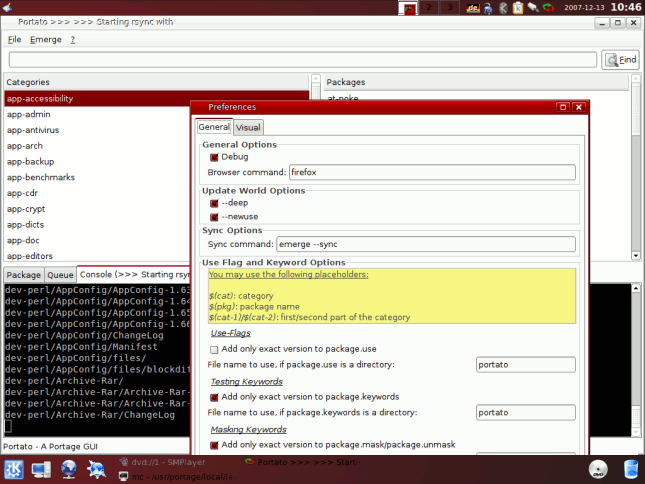Click the date and time clock
This screenshot has height=484, width=645.
point(602,7)
